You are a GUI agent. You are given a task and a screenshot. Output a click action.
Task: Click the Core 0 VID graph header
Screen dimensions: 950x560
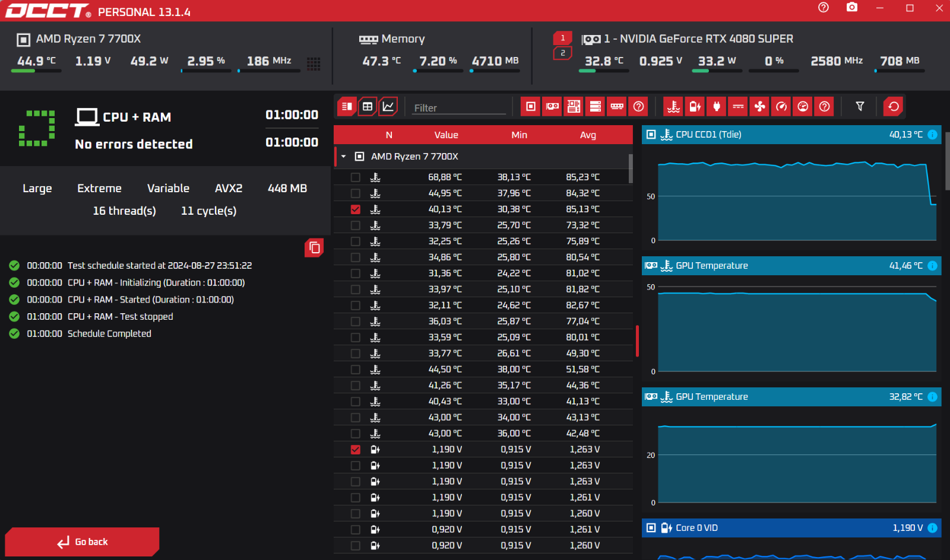click(x=791, y=528)
